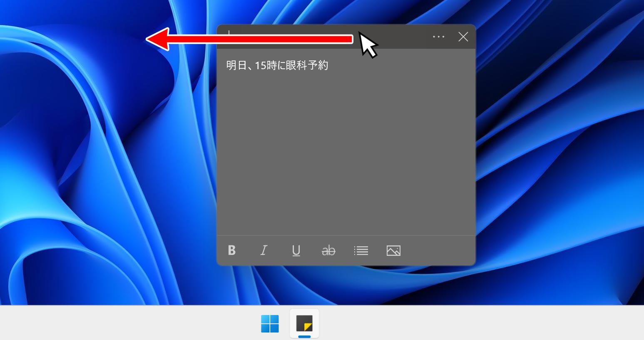Click the blue desktop wallpaper left of note
The image size is (644, 340).
point(104,167)
